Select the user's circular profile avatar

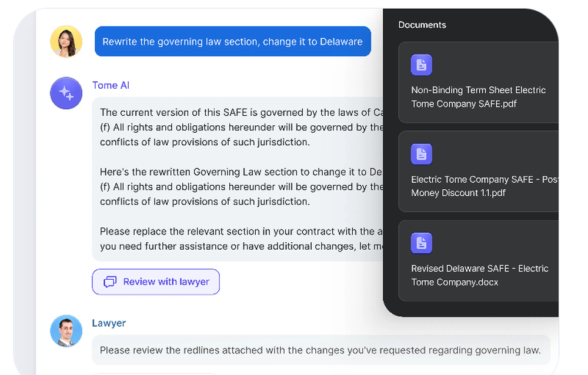66,41
